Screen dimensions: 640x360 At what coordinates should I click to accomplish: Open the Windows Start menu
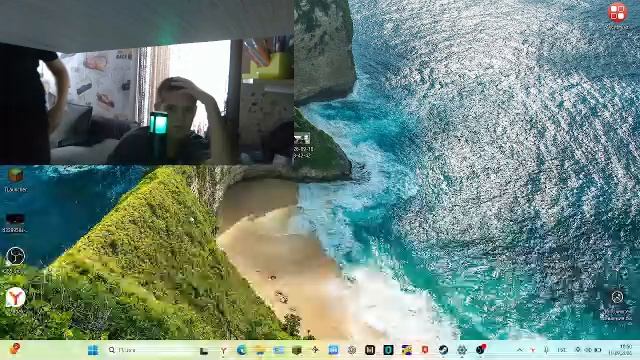point(93,350)
